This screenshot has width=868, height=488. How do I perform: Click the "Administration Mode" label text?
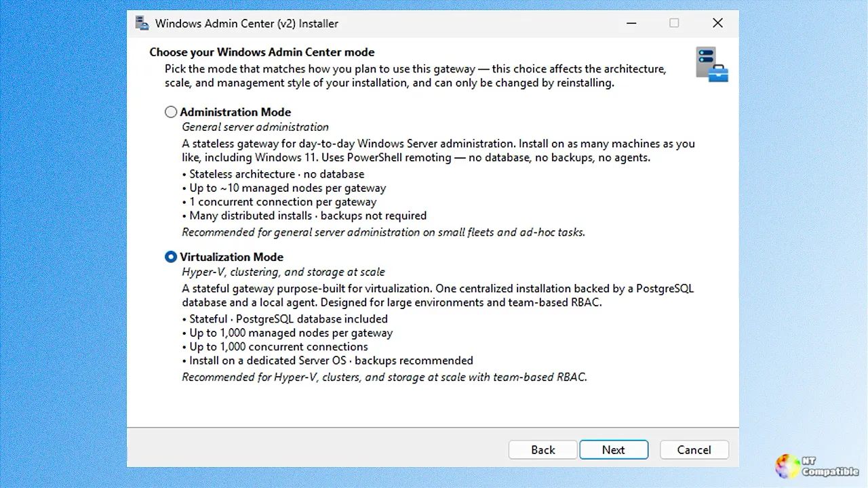pos(235,112)
